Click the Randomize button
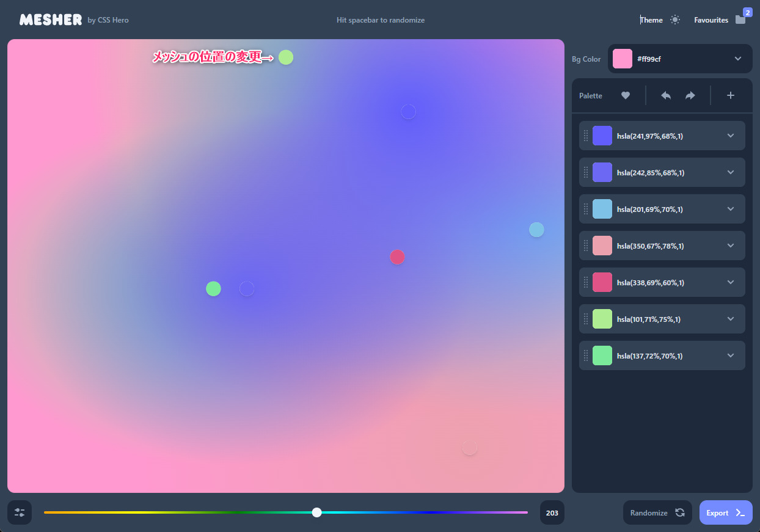Viewport: 760px width, 532px height. pos(657,512)
